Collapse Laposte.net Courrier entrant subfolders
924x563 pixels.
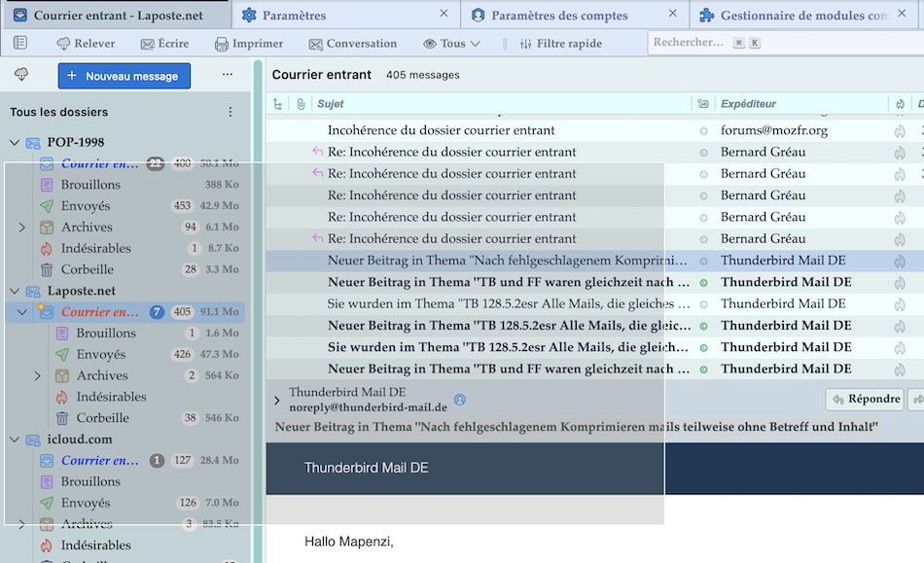[x=21, y=312]
